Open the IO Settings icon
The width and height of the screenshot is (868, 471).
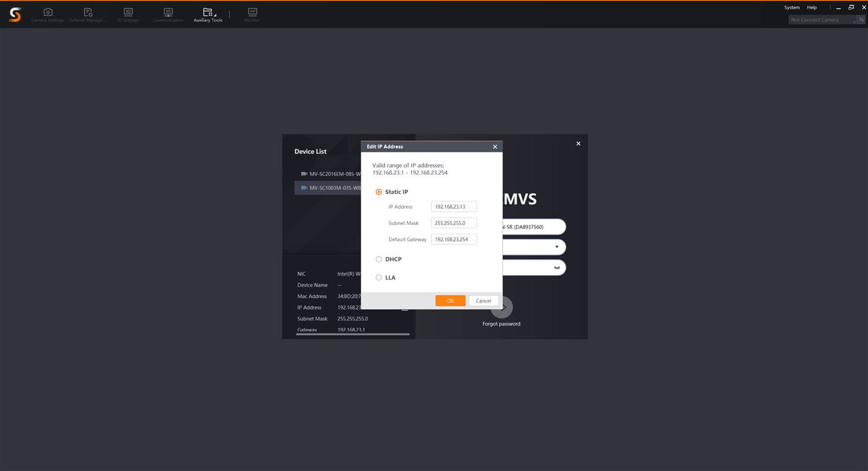pos(128,15)
